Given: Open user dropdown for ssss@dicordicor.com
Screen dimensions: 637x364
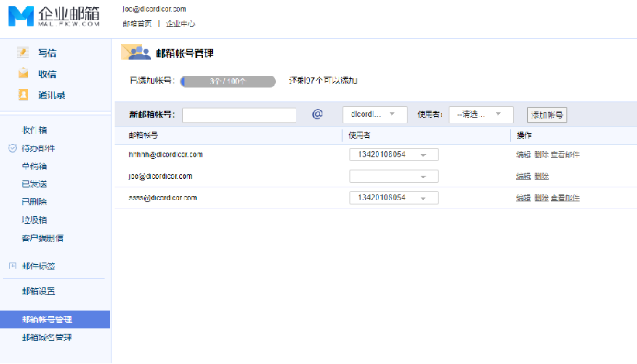Looking at the screenshot, I should [394, 197].
